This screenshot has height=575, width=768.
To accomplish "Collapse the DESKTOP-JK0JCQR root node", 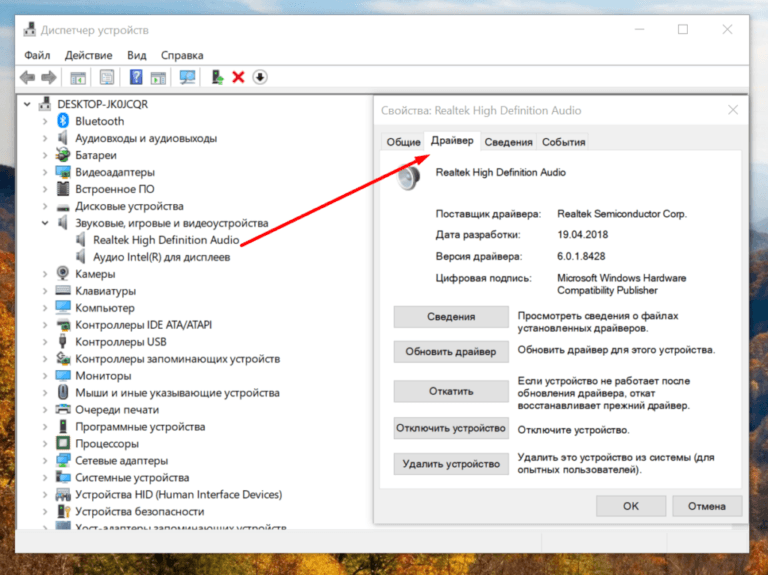I will pos(27,104).
